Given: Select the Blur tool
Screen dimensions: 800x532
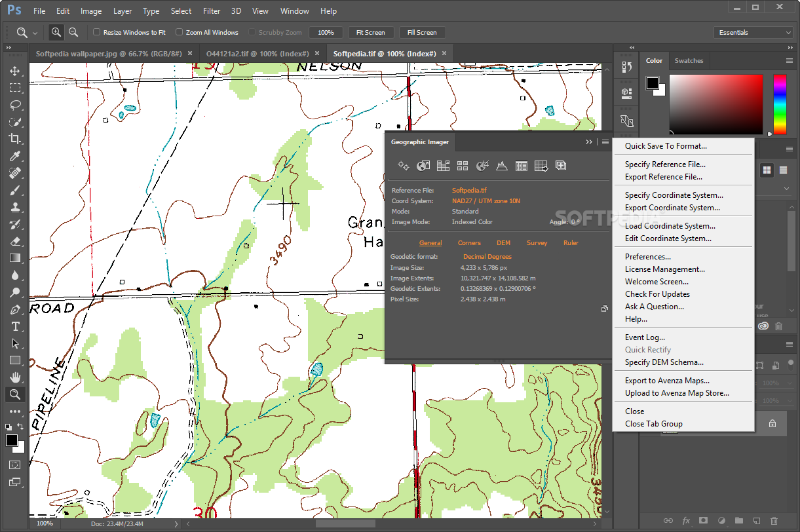Looking at the screenshot, I should 14,275.
